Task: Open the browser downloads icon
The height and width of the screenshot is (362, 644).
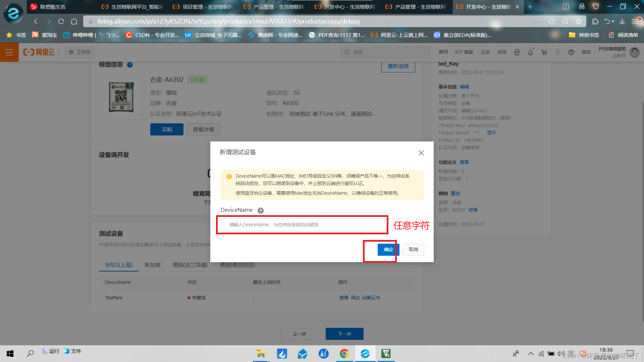Action: click(622, 21)
